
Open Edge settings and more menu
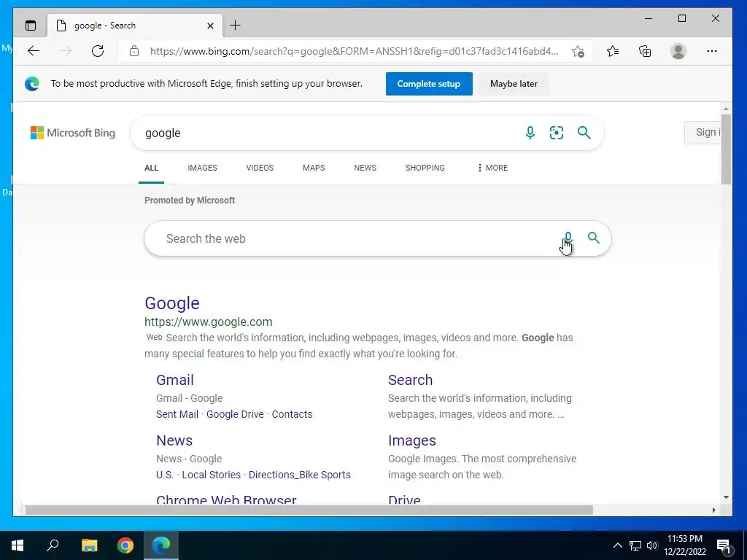tap(712, 51)
